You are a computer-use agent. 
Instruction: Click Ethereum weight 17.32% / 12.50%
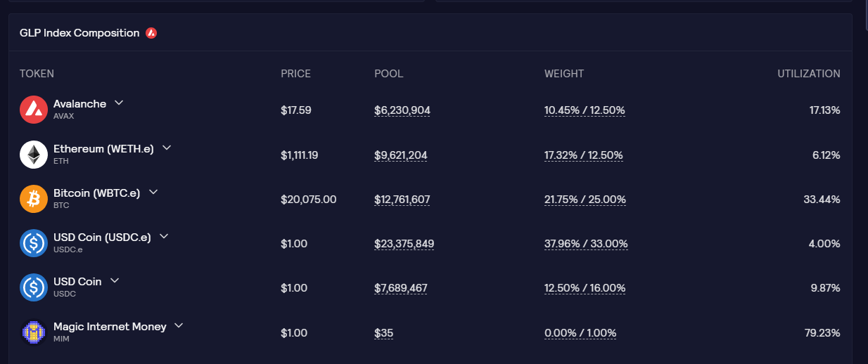point(584,155)
